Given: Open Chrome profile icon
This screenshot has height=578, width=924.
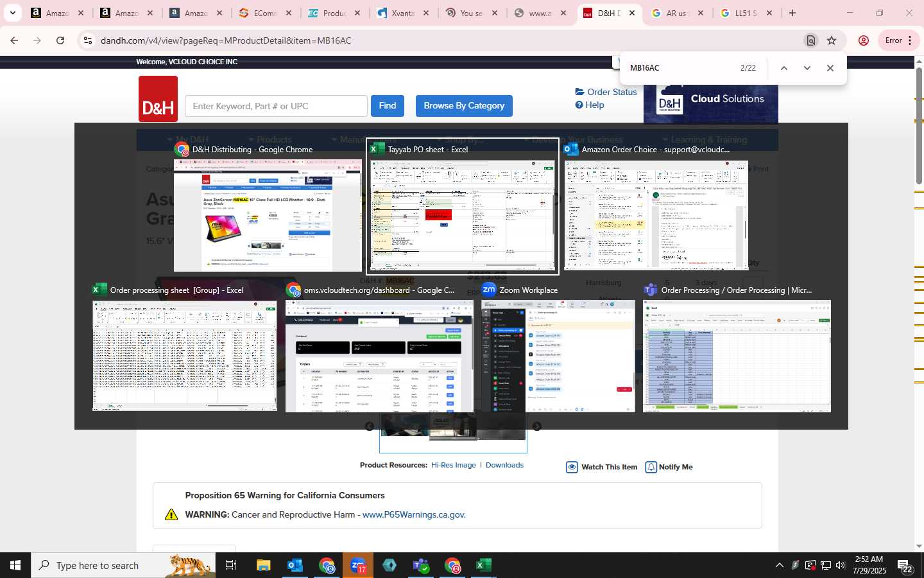Looking at the screenshot, I should coord(864,40).
